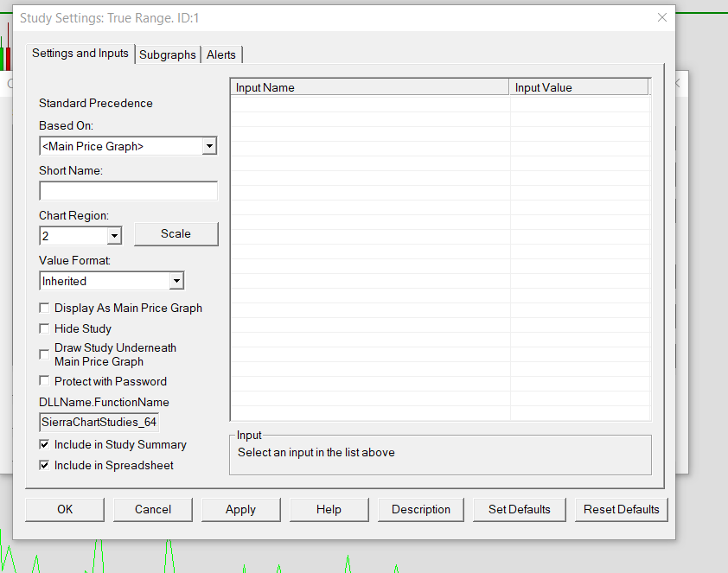Switch to the Subgraphs tab
The width and height of the screenshot is (728, 573).
[x=167, y=54]
